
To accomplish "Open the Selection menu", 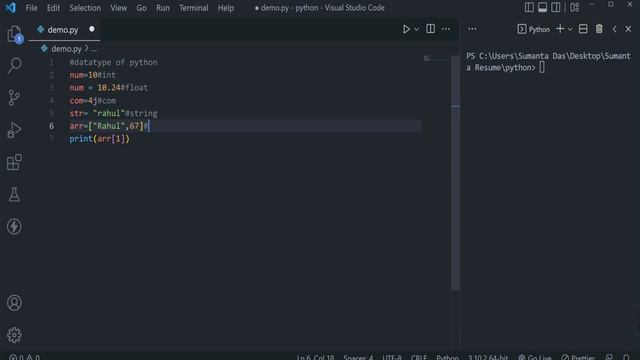I will (85, 8).
